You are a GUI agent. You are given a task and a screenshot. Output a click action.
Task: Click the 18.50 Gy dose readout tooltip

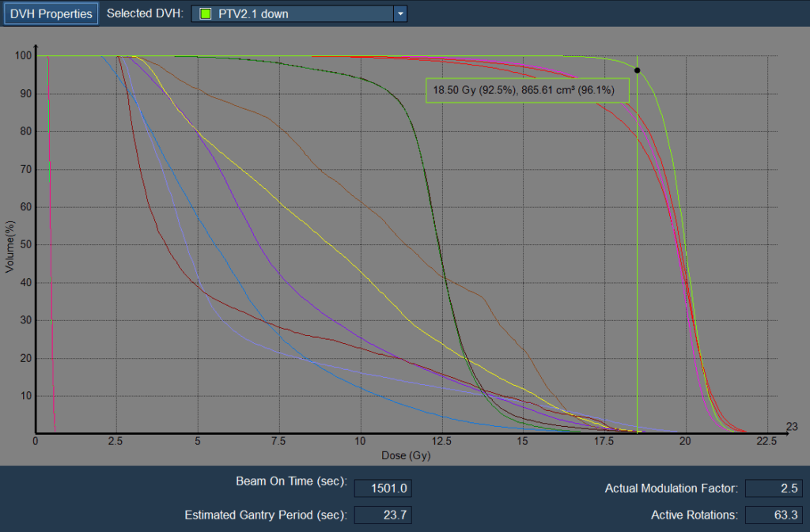[527, 91]
